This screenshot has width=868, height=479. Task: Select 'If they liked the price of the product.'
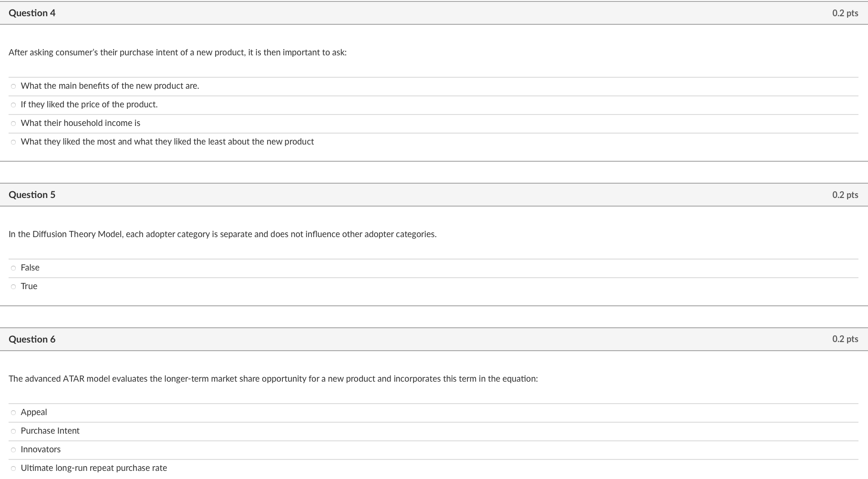(x=13, y=104)
